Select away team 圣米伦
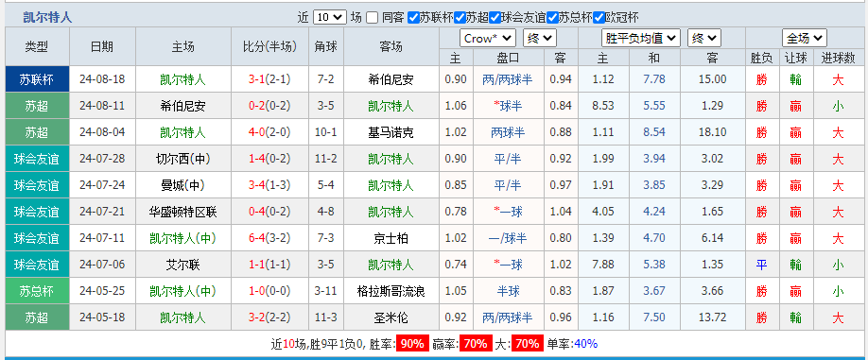 point(391,318)
